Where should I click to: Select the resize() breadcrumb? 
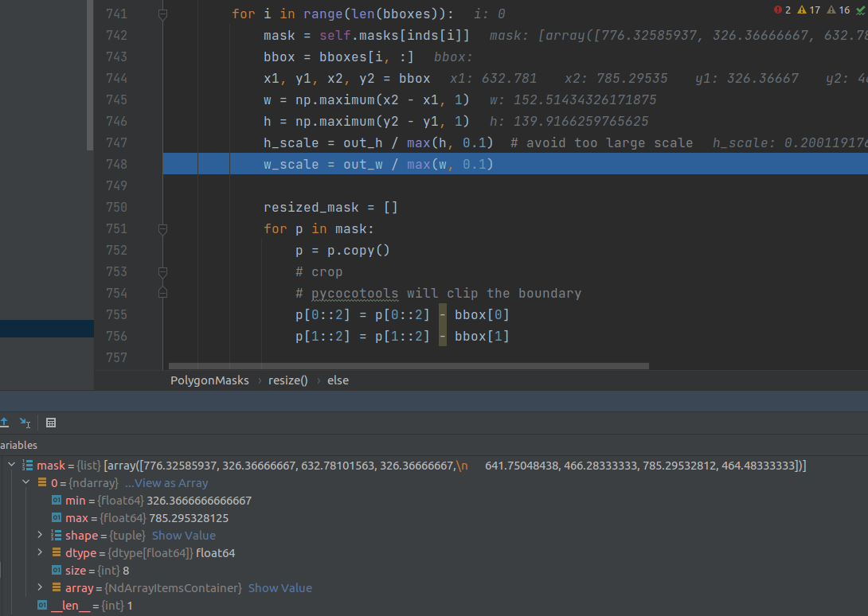287,380
